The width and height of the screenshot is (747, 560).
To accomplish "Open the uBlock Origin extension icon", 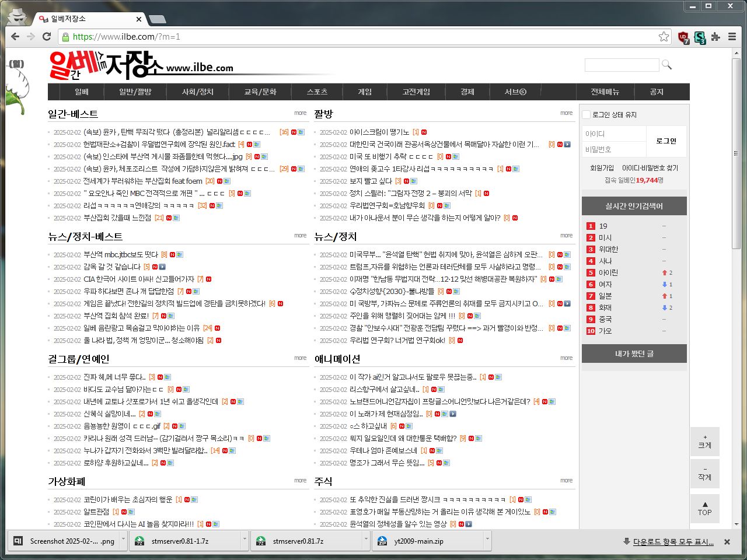I will (x=683, y=37).
